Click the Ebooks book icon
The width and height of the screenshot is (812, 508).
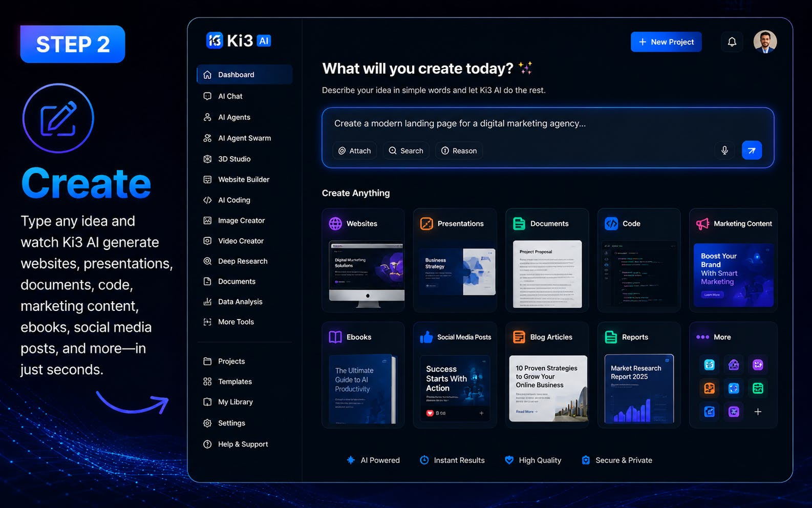click(335, 337)
